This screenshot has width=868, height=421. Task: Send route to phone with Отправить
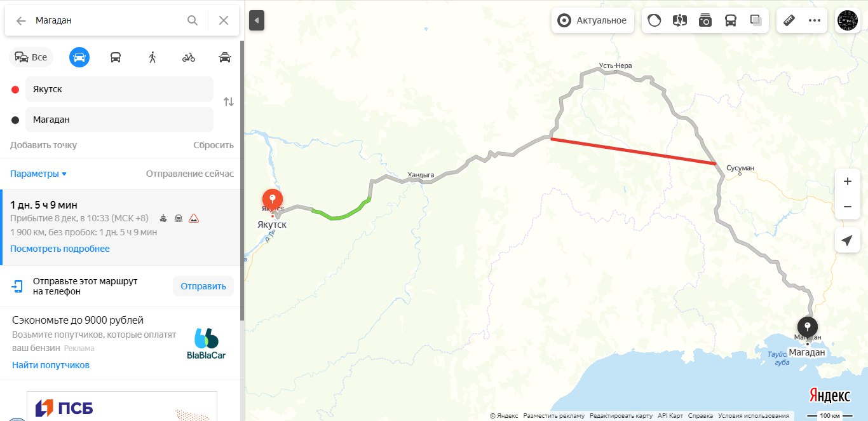(203, 286)
